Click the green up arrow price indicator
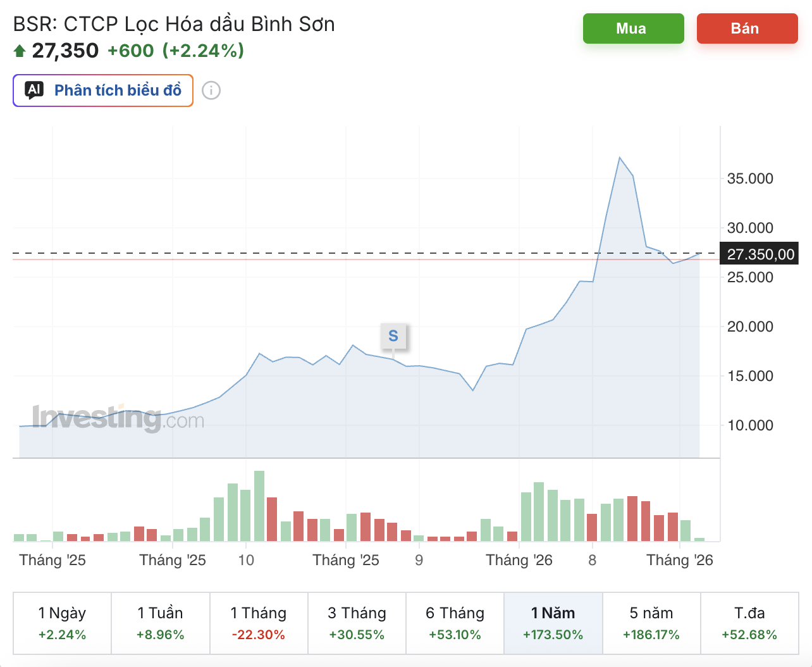This screenshot has width=812, height=667. coord(20,51)
